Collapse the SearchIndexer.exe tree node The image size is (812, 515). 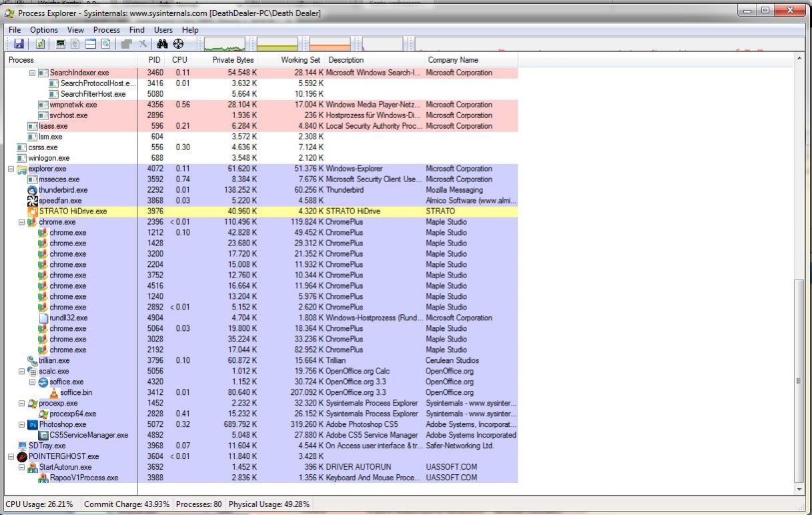click(32, 73)
